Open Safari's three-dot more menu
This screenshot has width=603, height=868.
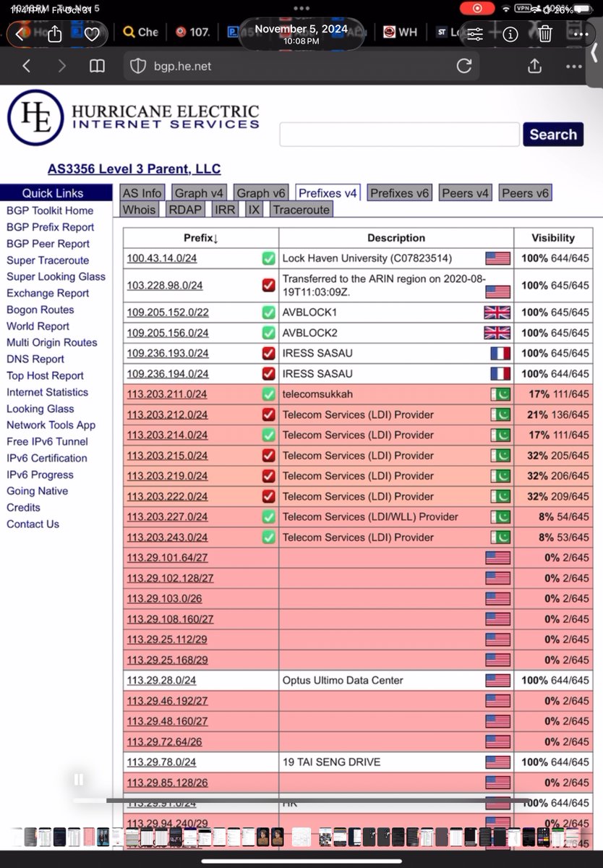(x=573, y=66)
